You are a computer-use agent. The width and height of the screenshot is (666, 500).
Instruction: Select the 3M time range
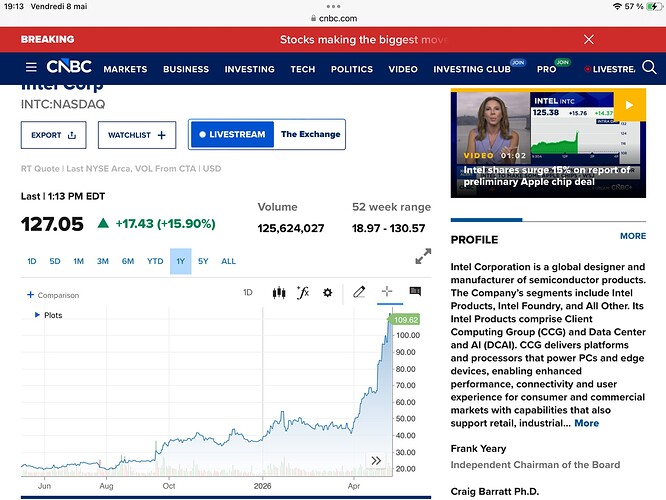[103, 261]
